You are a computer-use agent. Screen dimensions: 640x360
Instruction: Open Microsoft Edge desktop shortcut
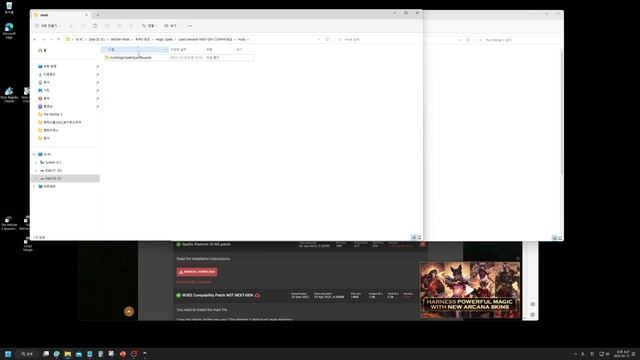click(9, 31)
